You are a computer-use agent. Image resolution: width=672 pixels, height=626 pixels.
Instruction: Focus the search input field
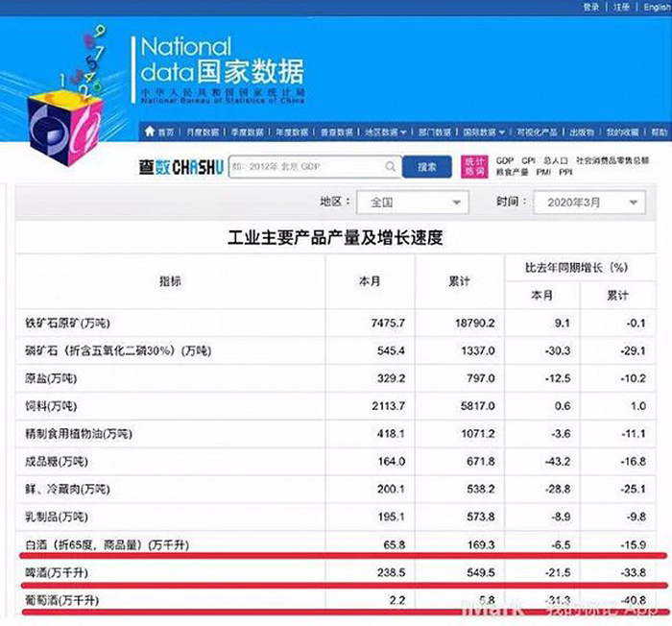point(315,166)
